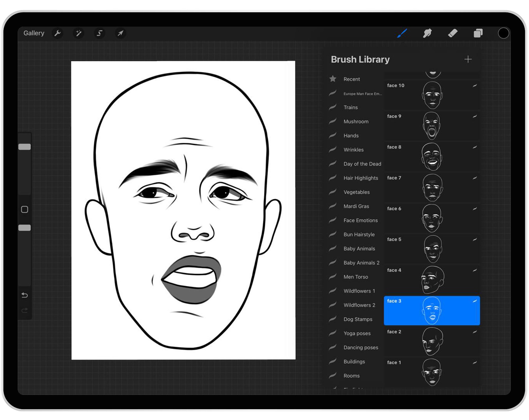Screen dimensions: 529x420
Task: Switch to the Recent brushes section
Action: [352, 79]
